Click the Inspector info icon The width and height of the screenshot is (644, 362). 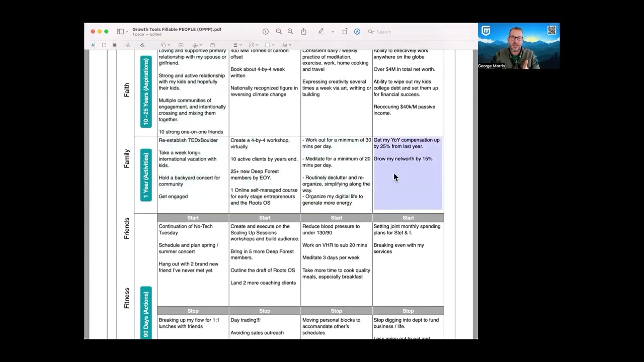(x=266, y=32)
